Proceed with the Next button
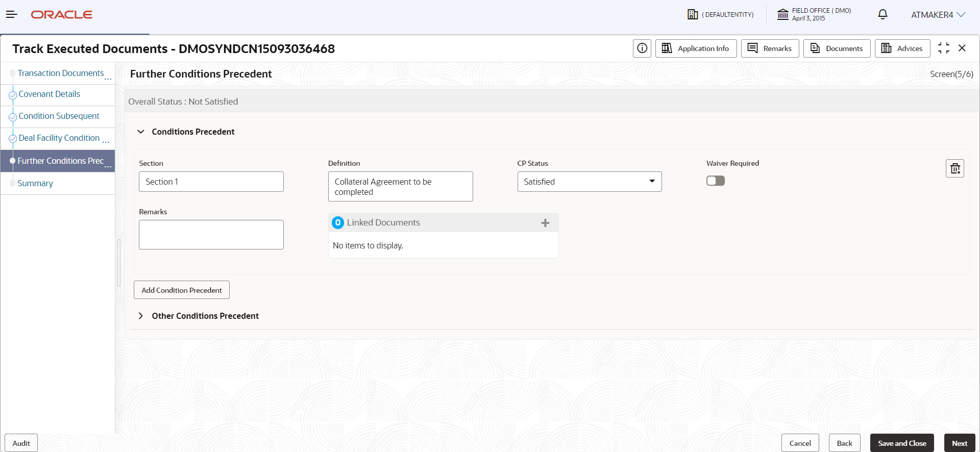 coord(960,443)
